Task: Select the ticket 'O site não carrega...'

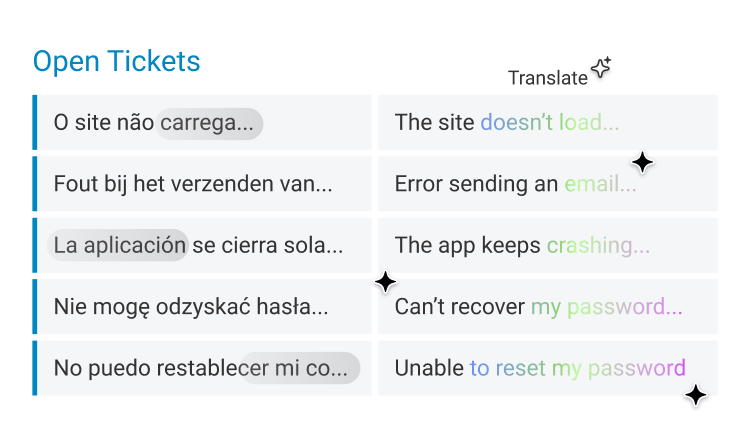Action: click(x=202, y=122)
